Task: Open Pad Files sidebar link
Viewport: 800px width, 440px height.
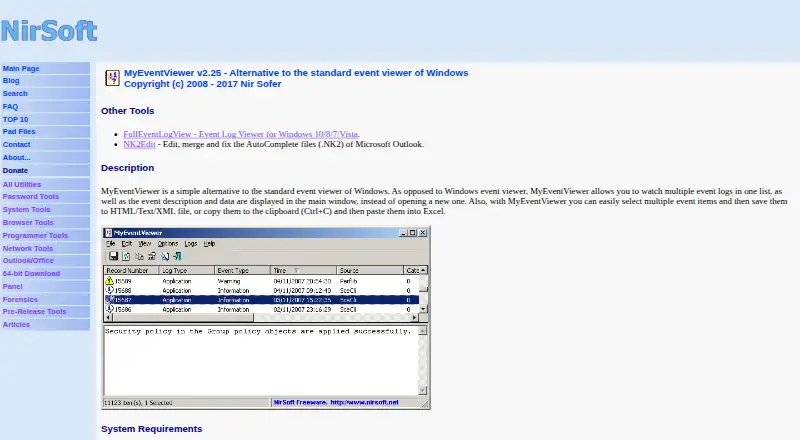Action: coord(19,132)
